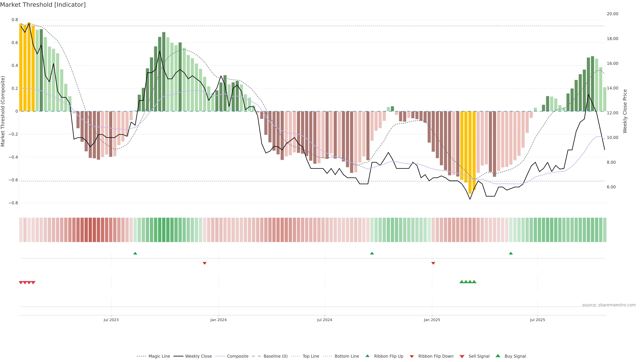The image size is (644, 362).
Task: Click the first red sell signal triangle
Action: click(21, 283)
